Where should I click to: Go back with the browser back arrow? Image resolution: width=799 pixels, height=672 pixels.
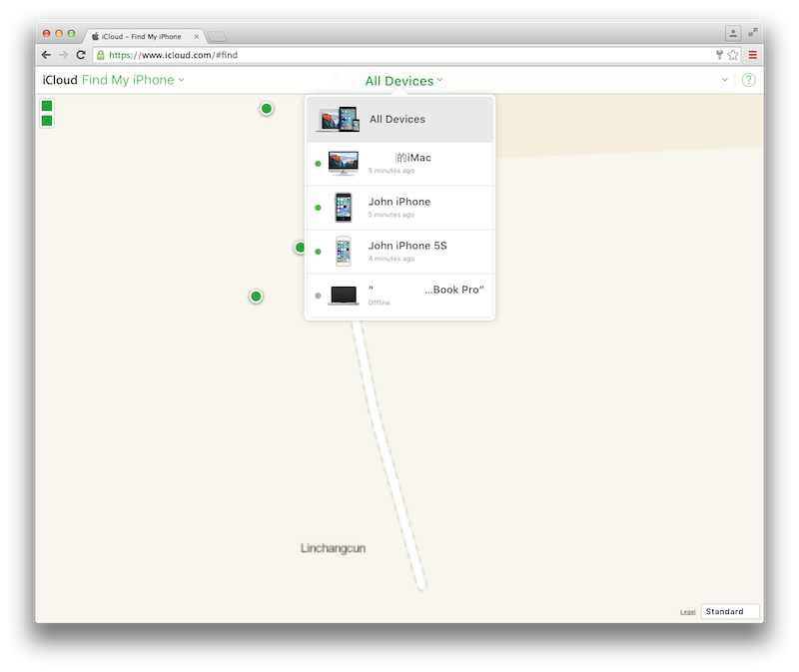[46, 55]
